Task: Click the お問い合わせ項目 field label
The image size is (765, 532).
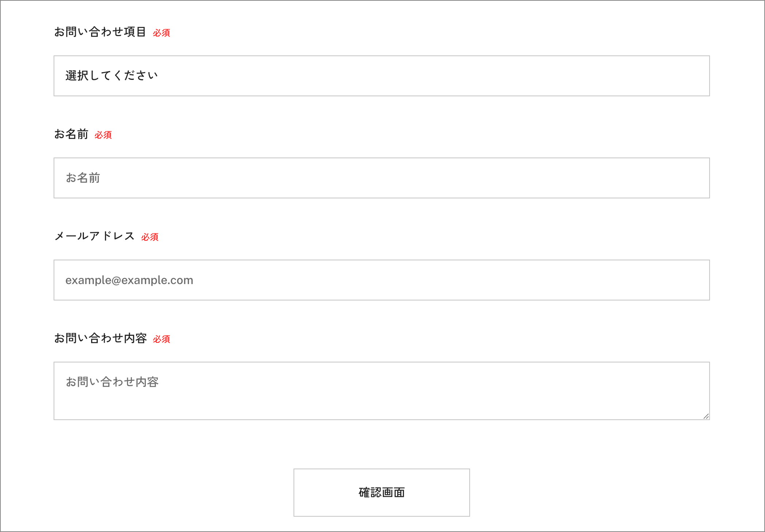Action: coord(100,32)
